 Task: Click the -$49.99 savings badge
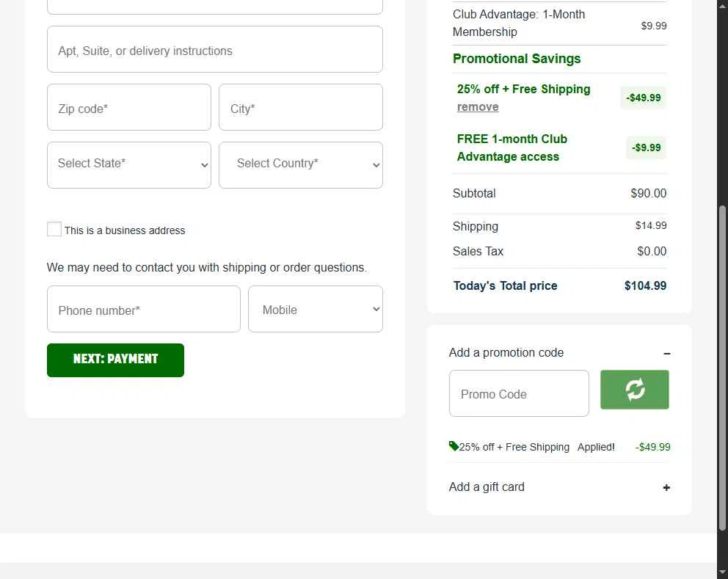point(643,98)
